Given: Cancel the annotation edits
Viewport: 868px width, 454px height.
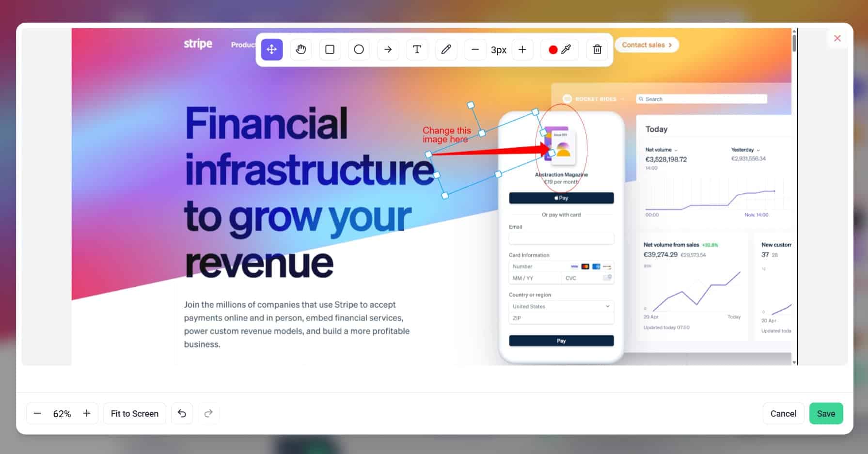Looking at the screenshot, I should (783, 413).
